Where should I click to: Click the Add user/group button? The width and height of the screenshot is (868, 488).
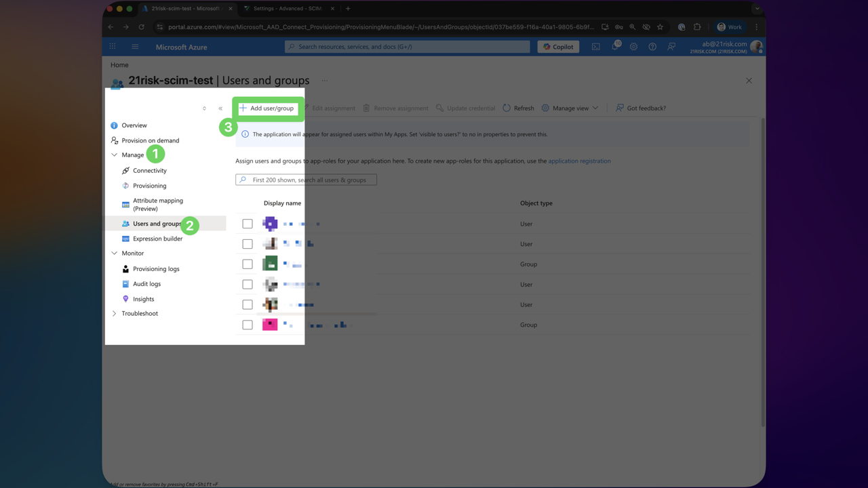[x=267, y=108]
